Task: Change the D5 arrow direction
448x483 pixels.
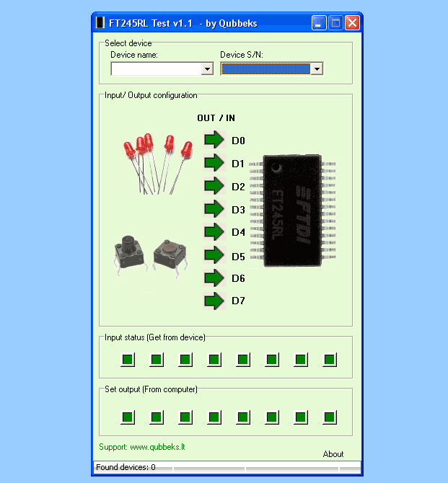Action: 214,254
